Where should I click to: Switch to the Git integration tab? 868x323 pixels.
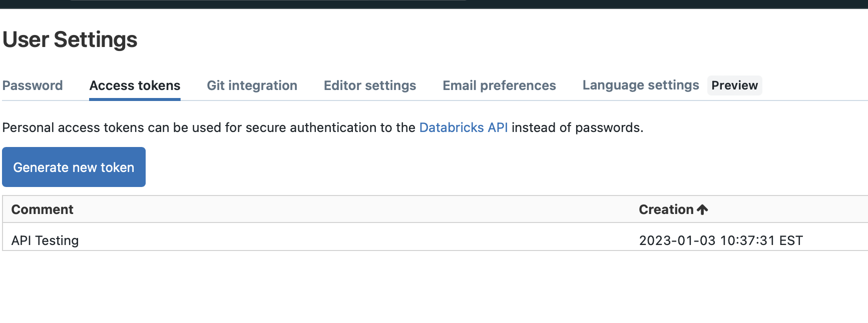[x=252, y=85]
